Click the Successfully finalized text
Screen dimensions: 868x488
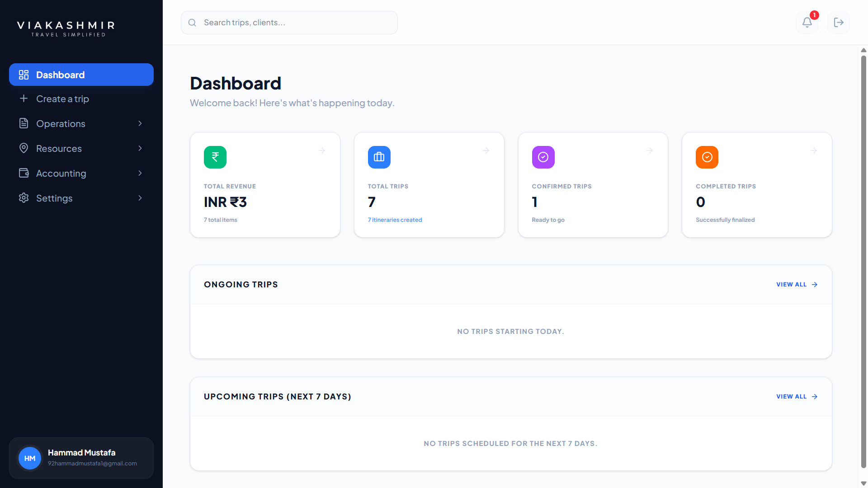pyautogui.click(x=725, y=220)
